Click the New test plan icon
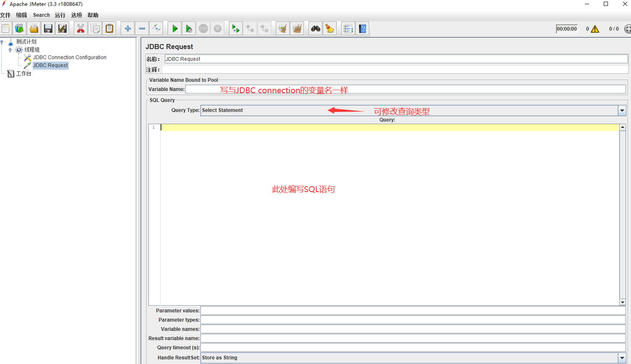The height and width of the screenshot is (364, 631). click(6, 29)
